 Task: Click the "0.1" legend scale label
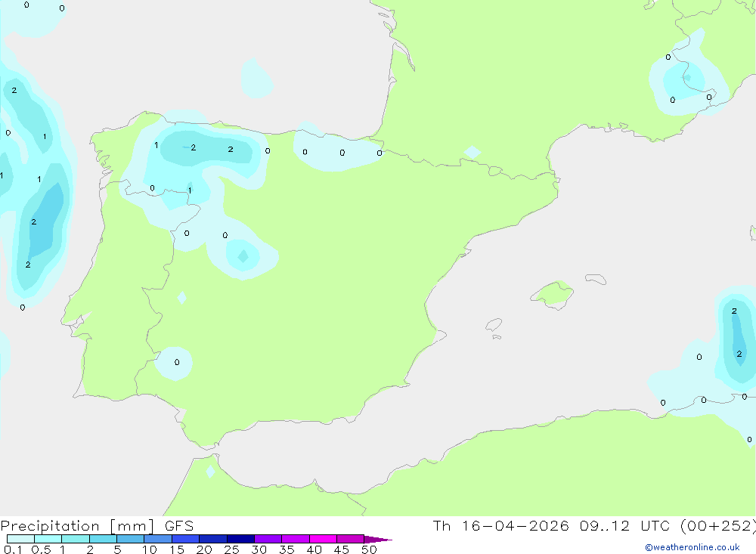point(13,549)
